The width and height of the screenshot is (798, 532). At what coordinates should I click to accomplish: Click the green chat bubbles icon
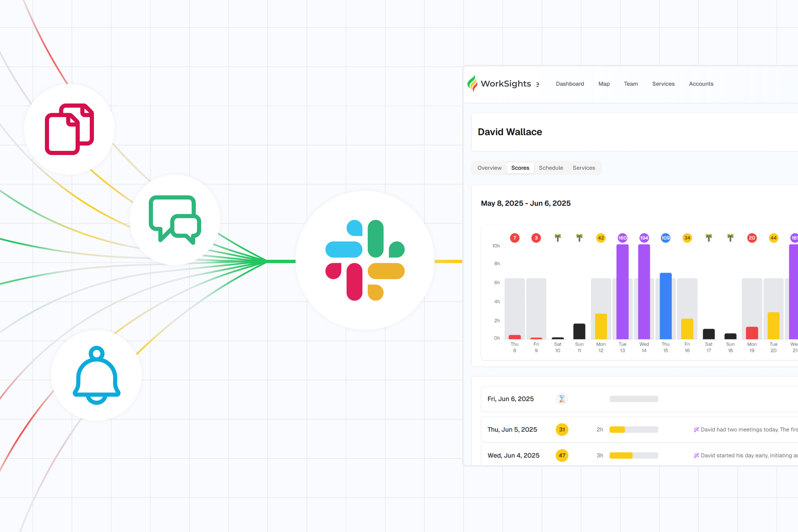click(x=175, y=219)
